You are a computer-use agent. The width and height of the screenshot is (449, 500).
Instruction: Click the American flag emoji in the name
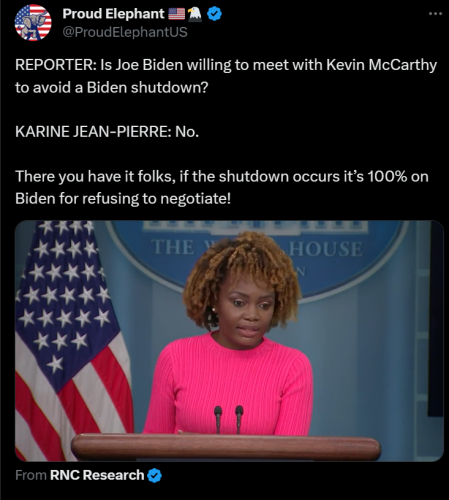(176, 14)
